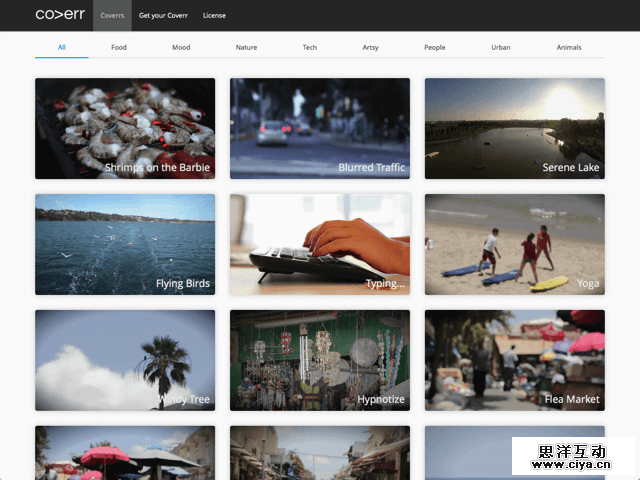Open the Hypnotize video
The height and width of the screenshot is (480, 640).
pos(320,360)
